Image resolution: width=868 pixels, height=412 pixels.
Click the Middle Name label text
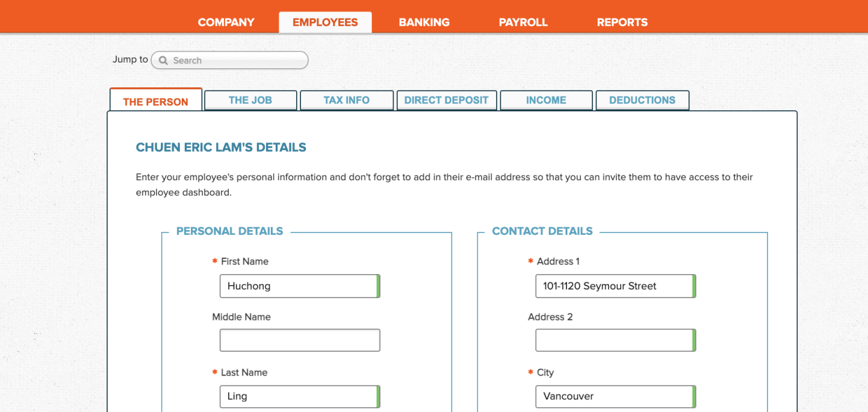[x=241, y=317]
